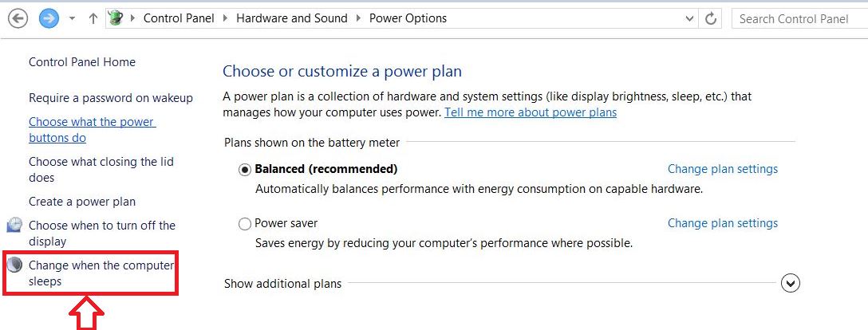Viewport: 868px width, 330px height.
Task: Select the Power saver plan
Action: (245, 224)
